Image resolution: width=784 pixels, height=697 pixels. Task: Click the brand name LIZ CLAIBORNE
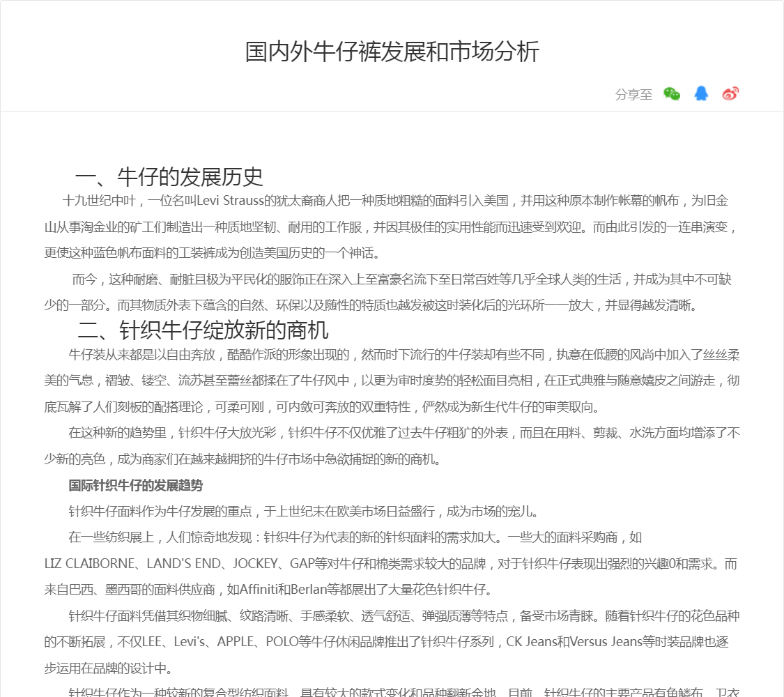tap(89, 563)
